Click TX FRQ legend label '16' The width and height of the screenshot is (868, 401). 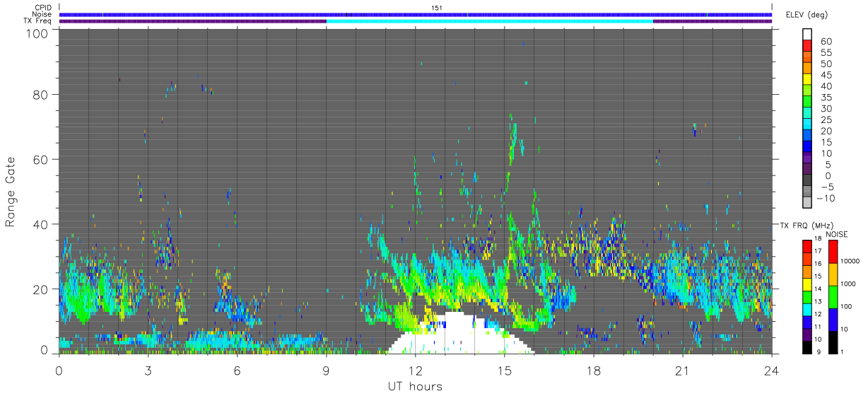tap(817, 263)
